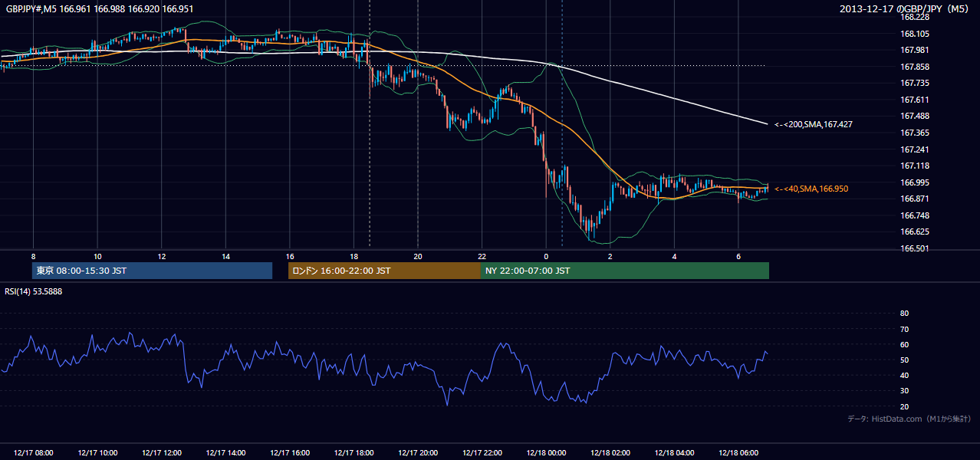Click the 12/17 22:00 time axis label
Screen dimensions: 980x460
(482, 453)
